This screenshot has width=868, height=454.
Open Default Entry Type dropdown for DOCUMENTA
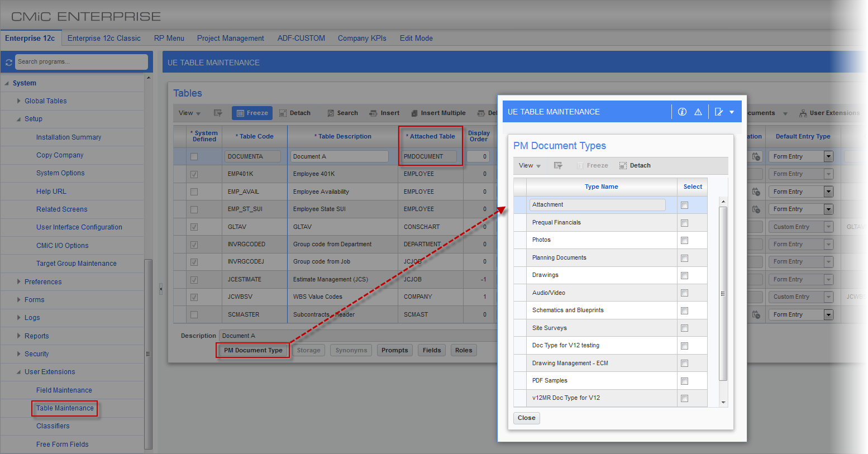click(x=828, y=156)
